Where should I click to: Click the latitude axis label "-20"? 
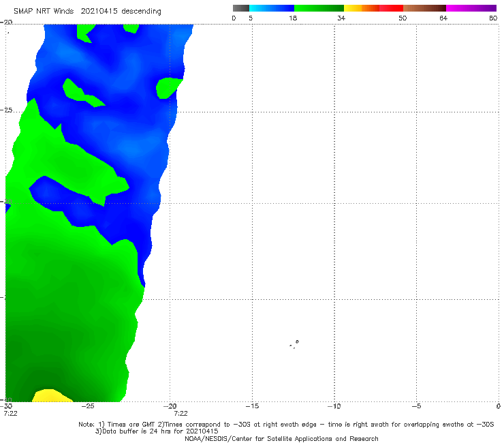[x=6, y=22]
